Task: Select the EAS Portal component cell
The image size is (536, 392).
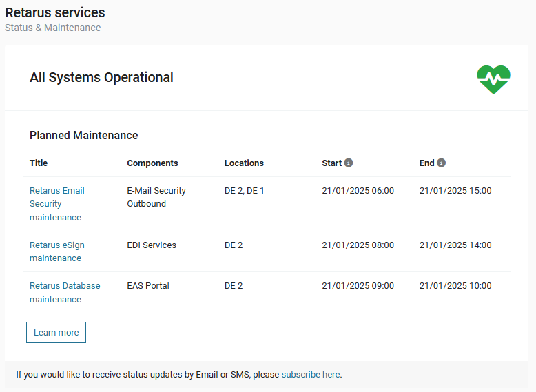Action: click(147, 286)
